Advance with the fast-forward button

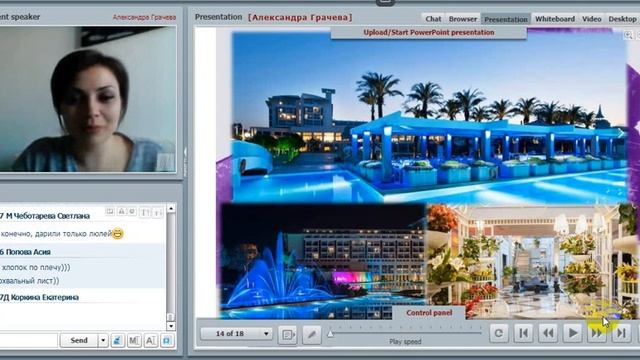click(597, 333)
